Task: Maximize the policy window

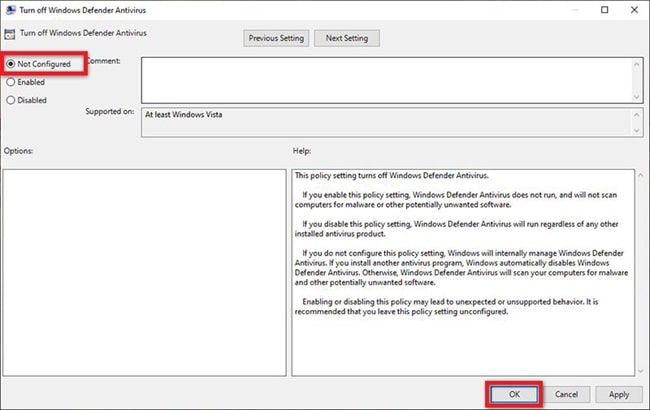Action: pyautogui.click(x=604, y=10)
